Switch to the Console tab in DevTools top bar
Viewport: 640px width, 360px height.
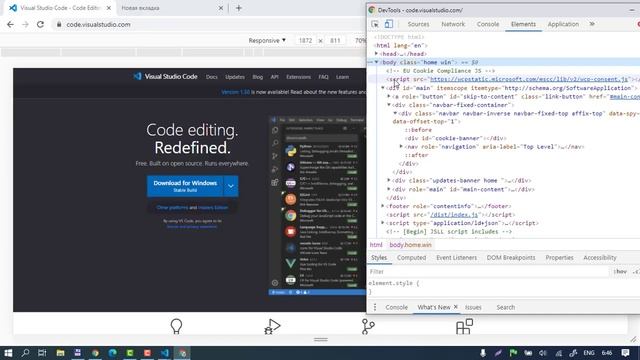488,24
